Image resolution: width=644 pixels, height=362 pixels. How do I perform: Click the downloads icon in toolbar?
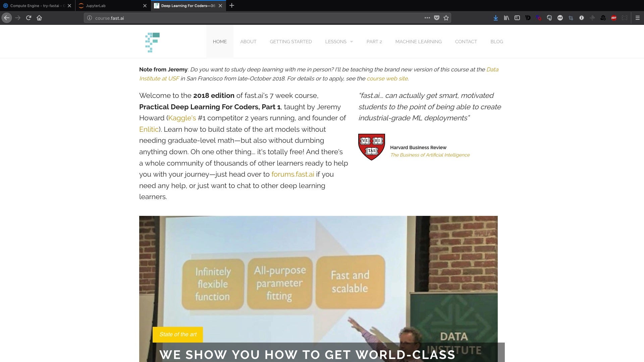(496, 18)
